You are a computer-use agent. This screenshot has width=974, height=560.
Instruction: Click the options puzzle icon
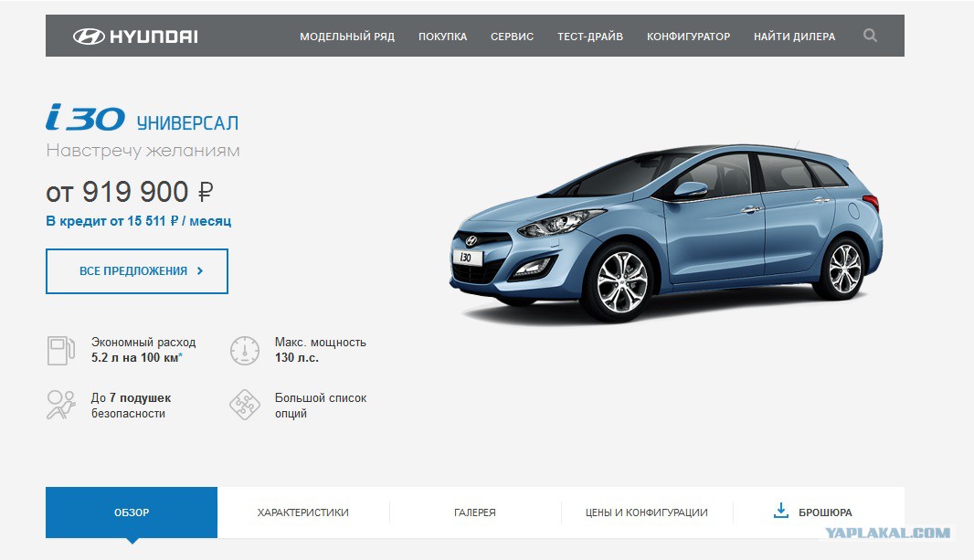(245, 405)
